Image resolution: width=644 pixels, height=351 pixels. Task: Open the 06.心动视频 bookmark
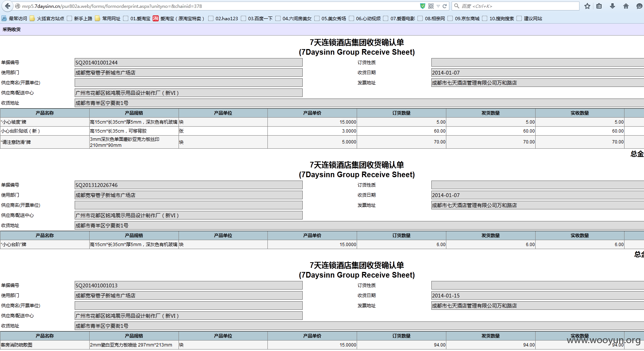(365, 18)
